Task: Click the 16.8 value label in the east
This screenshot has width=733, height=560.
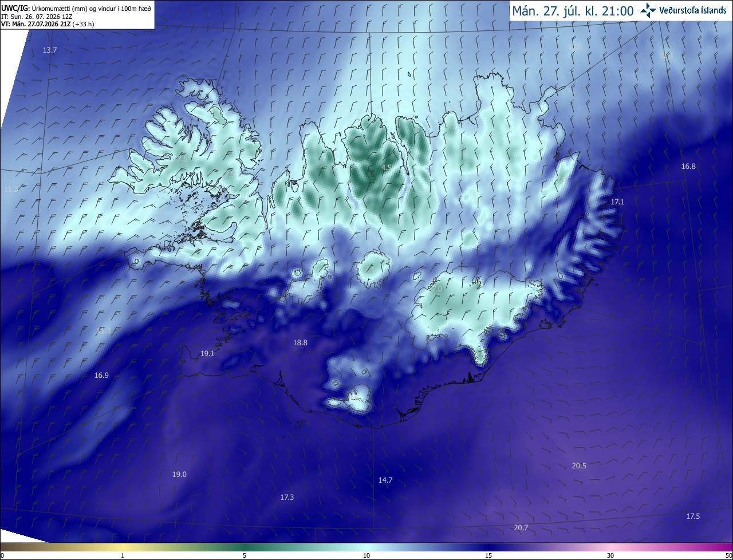Action: tap(688, 166)
